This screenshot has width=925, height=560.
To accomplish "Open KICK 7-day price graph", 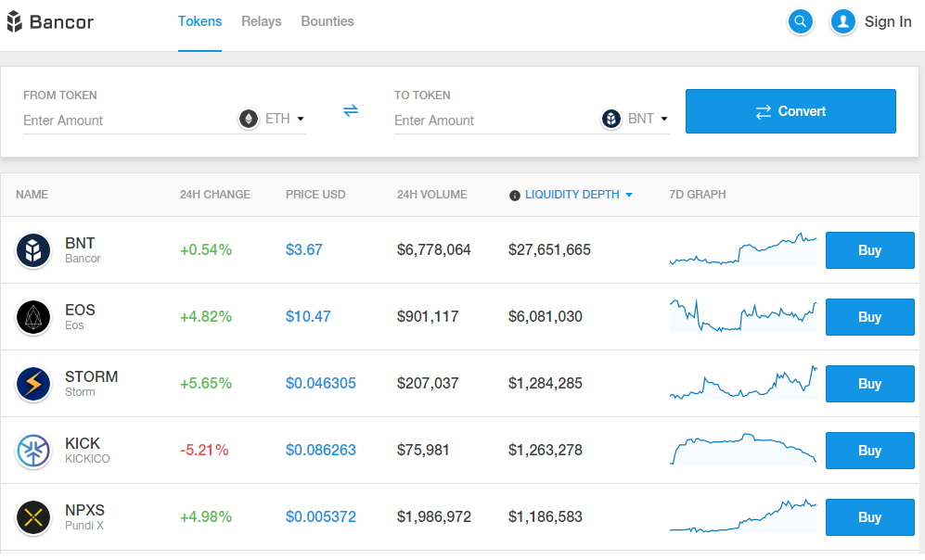I will (x=743, y=449).
